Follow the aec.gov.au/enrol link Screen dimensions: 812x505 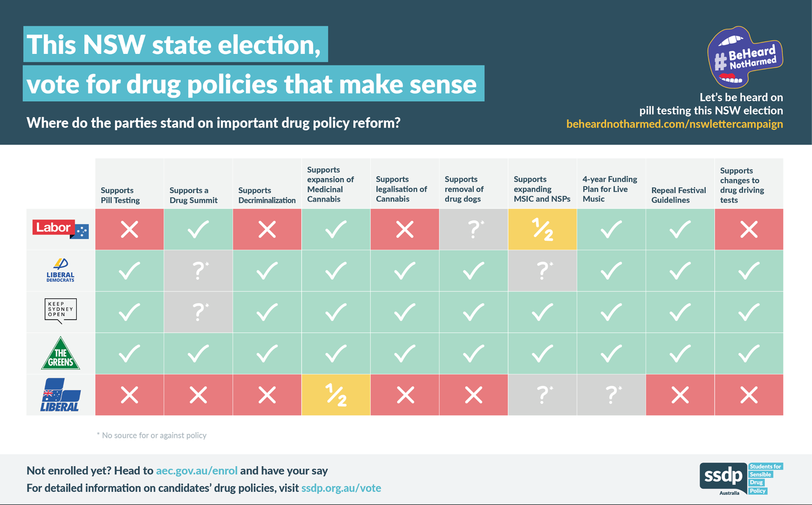pos(197,471)
